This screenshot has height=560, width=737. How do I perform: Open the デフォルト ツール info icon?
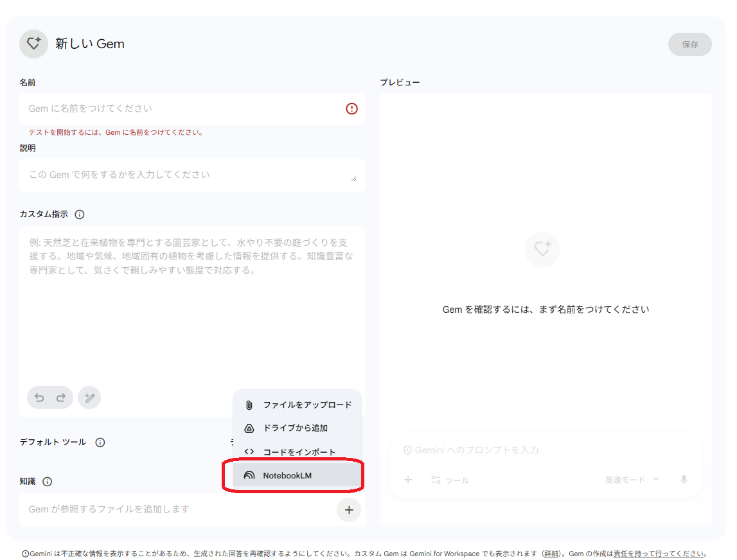pos(100,442)
